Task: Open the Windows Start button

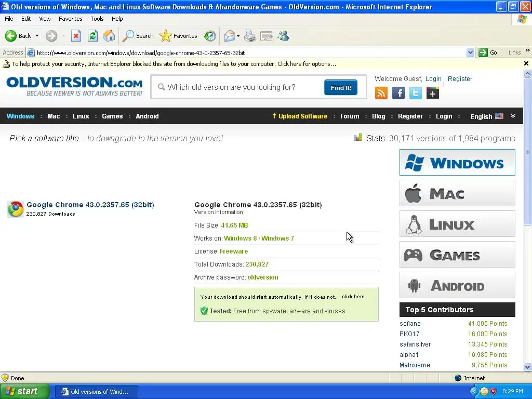Action: point(24,391)
